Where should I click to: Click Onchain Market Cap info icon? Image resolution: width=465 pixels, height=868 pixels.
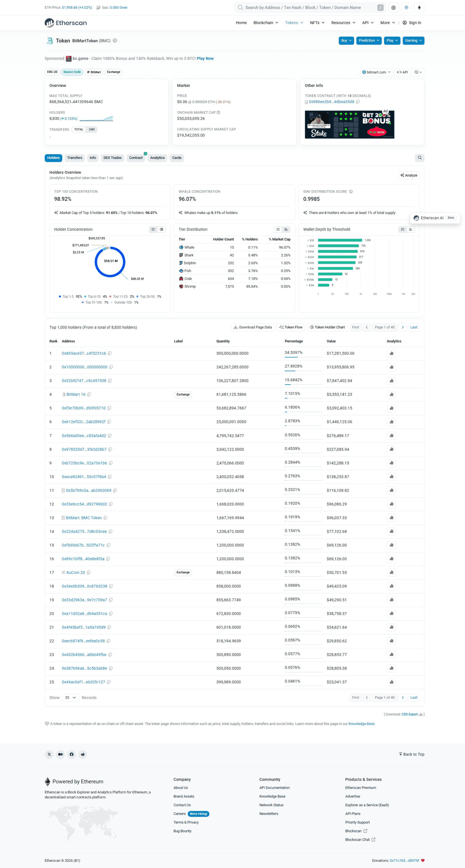[219, 112]
